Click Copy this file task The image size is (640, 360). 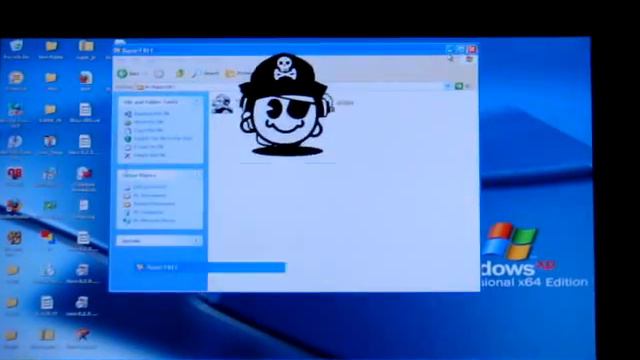point(144,130)
